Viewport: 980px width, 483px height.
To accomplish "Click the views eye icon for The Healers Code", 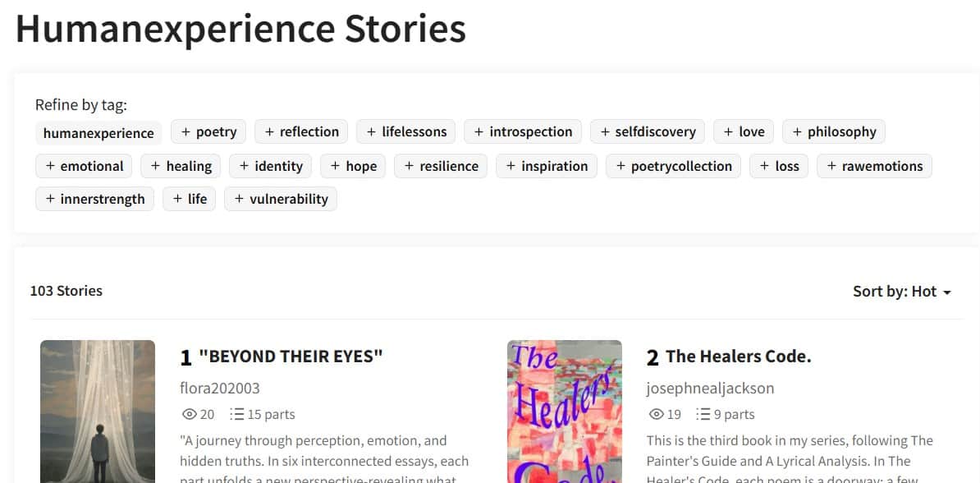I will [x=655, y=414].
